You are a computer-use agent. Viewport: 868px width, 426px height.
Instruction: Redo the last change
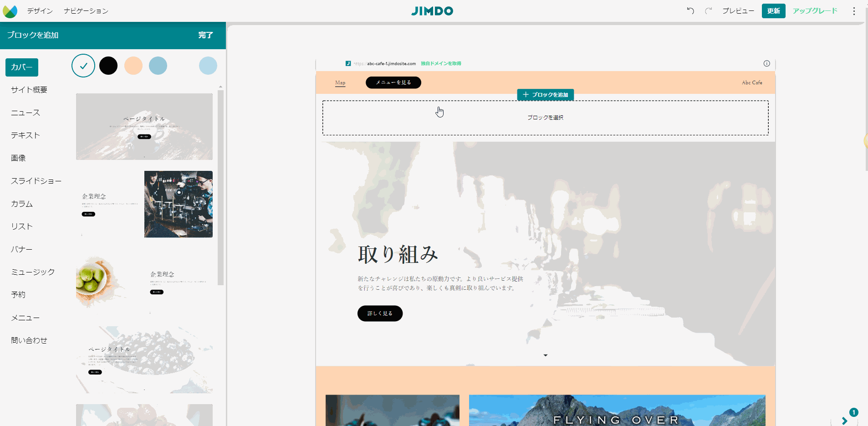pyautogui.click(x=709, y=11)
